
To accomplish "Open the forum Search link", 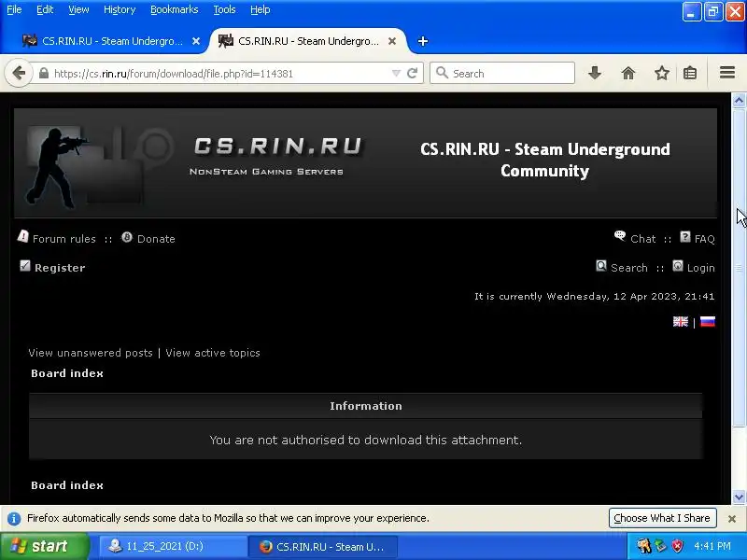I will point(628,268).
